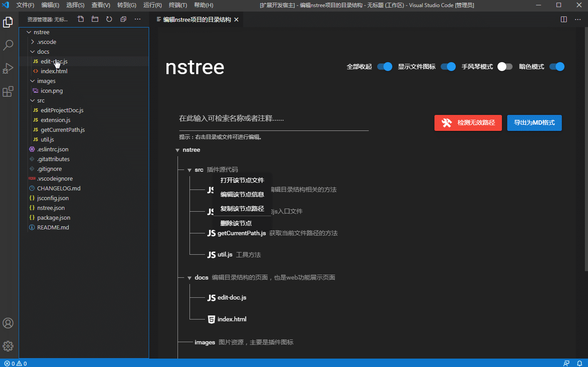The image size is (588, 367).
Task: Open the Search view in the activity bar
Action: click(x=8, y=45)
